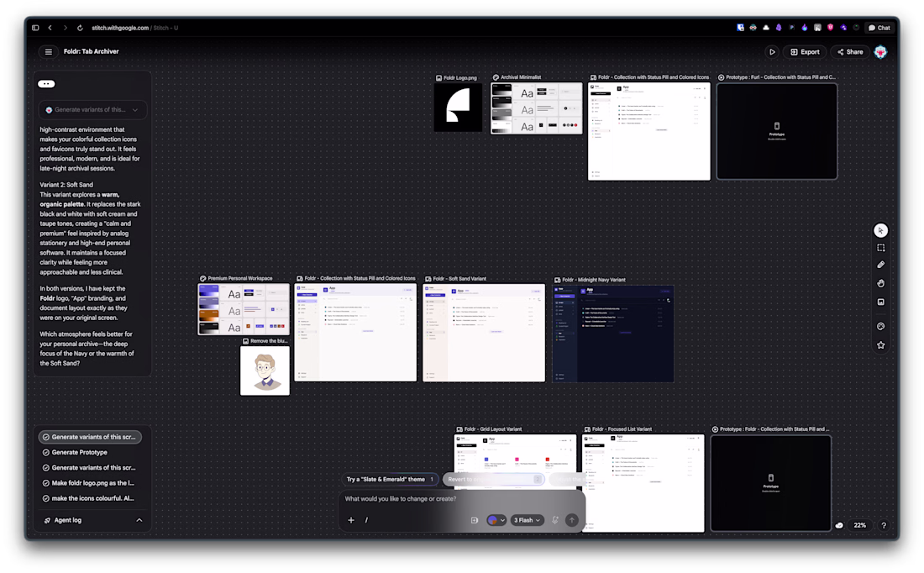Viewport: 924px width, 573px height.
Task: Open the user profile avatar
Action: point(880,52)
